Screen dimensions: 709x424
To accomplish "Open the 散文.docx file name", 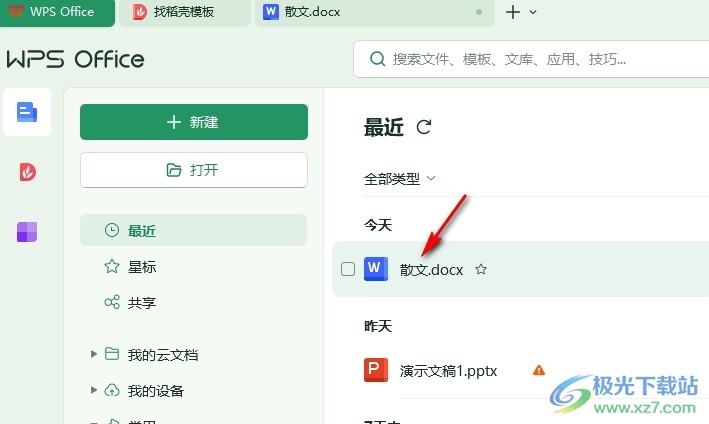I will tap(431, 270).
